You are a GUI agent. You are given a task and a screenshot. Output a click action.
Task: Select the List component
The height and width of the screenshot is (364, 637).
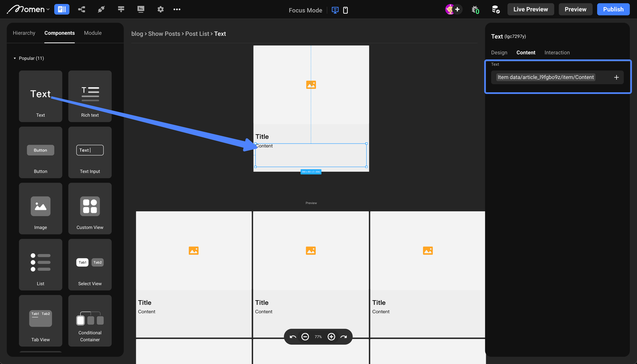click(x=40, y=265)
